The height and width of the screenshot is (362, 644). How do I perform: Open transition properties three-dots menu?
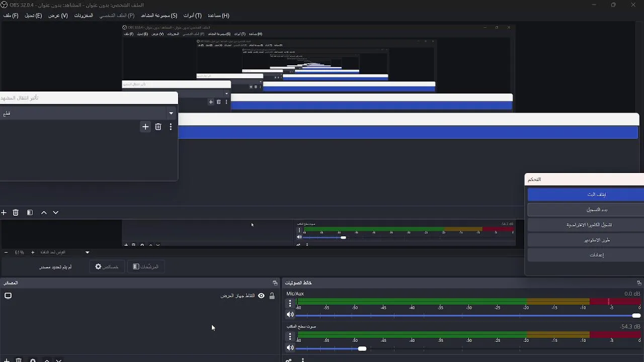[x=171, y=127]
